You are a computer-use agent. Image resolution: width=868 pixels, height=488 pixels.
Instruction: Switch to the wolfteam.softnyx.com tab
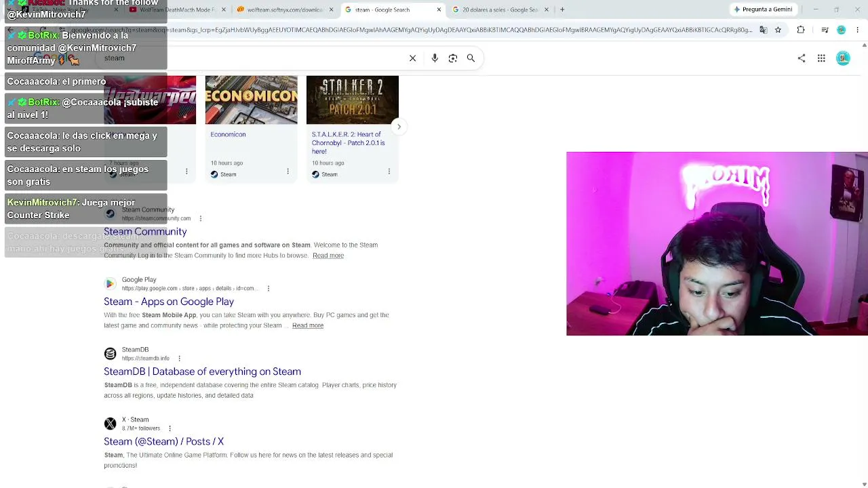tap(285, 9)
